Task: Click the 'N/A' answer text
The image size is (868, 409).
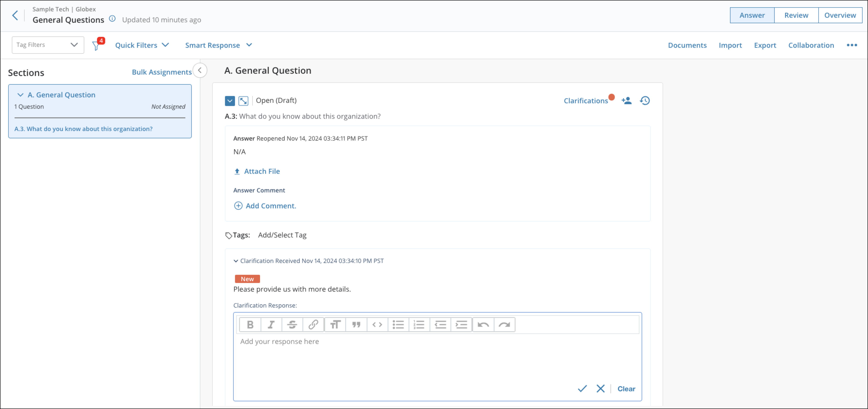Action: coord(239,151)
